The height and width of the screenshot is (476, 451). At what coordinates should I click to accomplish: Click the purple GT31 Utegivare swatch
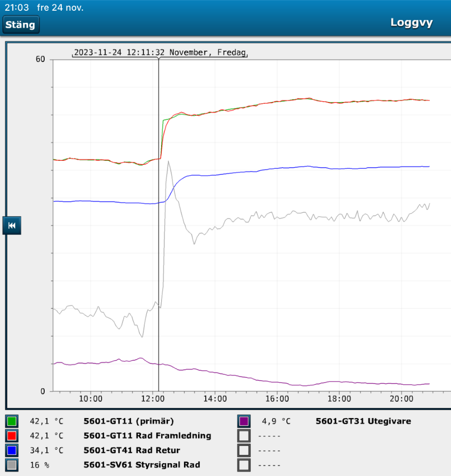click(x=244, y=421)
